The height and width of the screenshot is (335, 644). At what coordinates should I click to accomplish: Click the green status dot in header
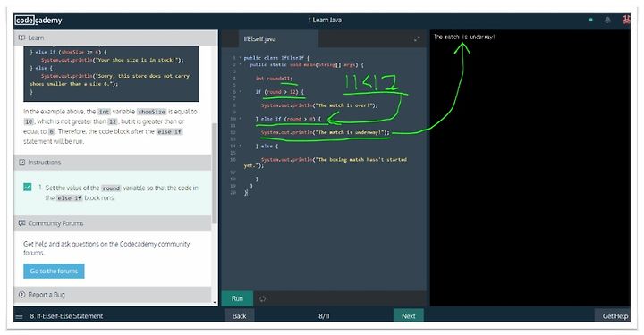[590, 20]
